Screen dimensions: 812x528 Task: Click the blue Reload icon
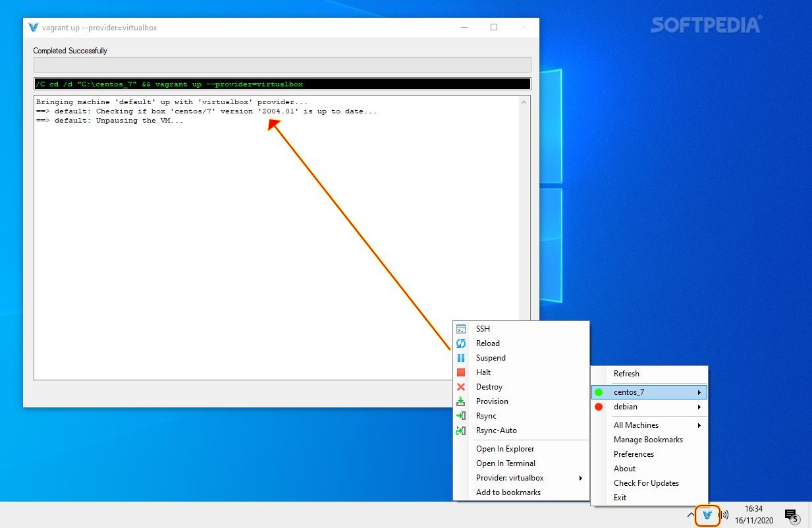pyautogui.click(x=461, y=343)
